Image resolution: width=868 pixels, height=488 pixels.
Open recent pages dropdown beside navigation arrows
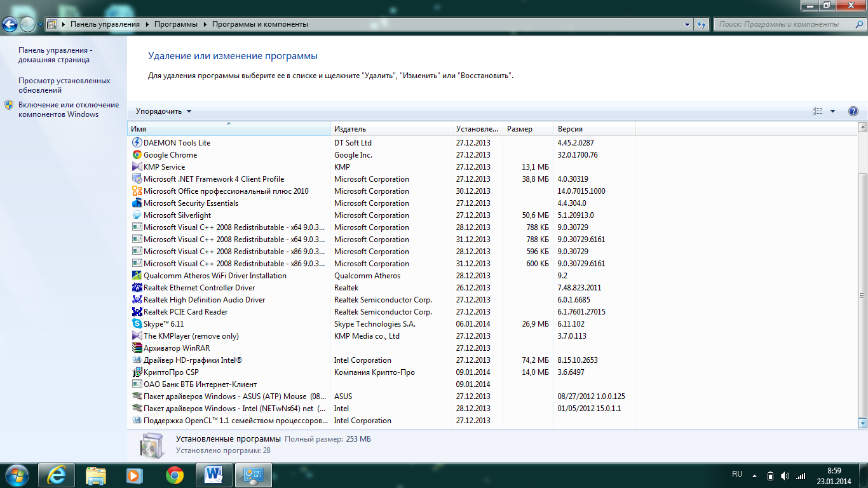tap(40, 25)
